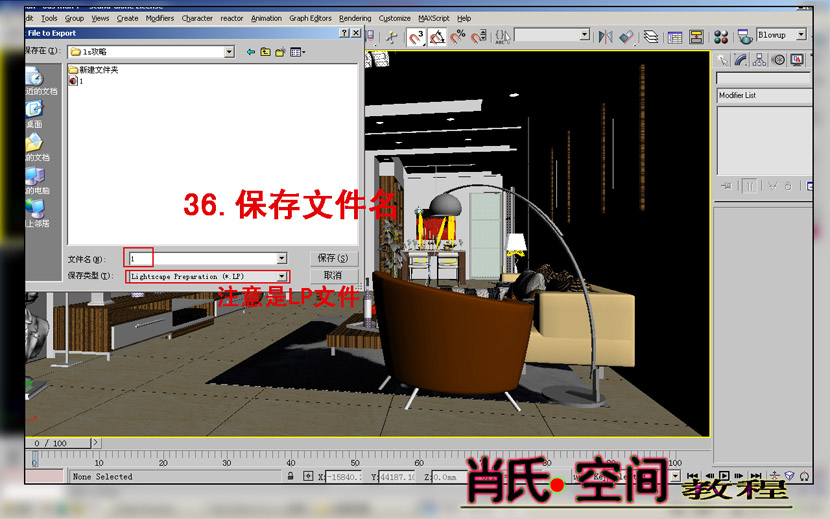Click Make Unique icon in modifier stack
Screen dimensions: 830x519
pyautogui.click(x=773, y=186)
